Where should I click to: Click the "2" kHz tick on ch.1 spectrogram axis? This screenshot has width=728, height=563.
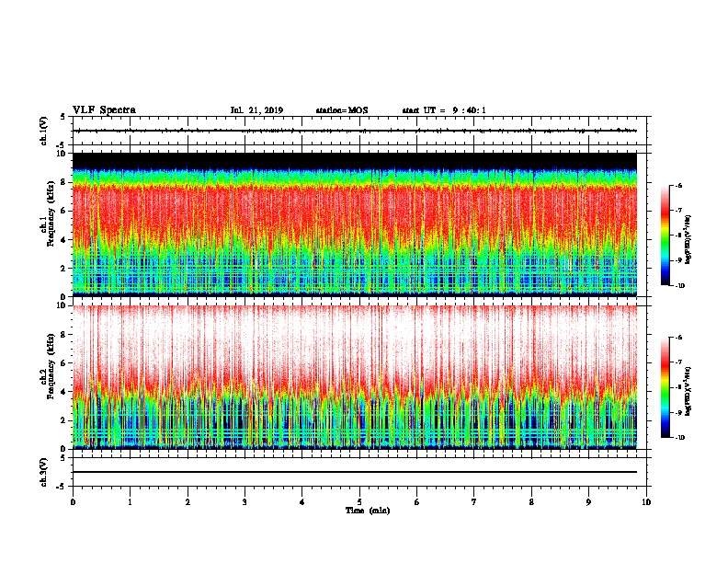pos(63,268)
